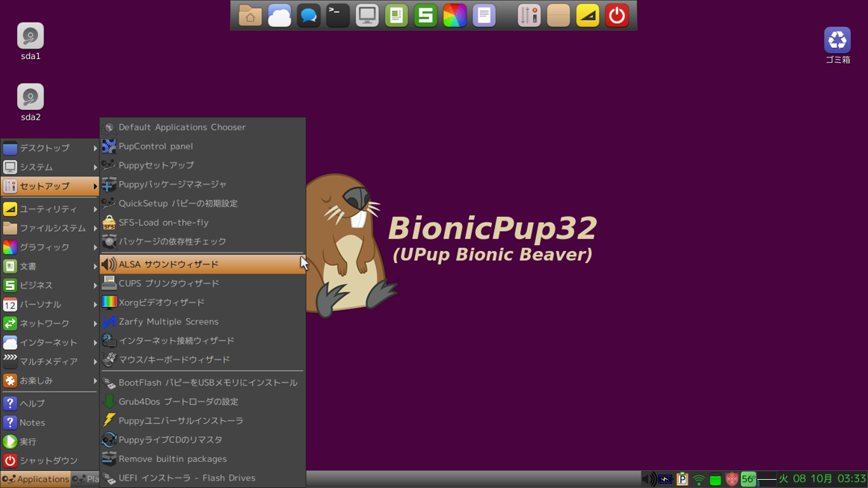This screenshot has width=868, height=488.
Task: Open Zarfy Multiple Screens
Action: coord(203,321)
